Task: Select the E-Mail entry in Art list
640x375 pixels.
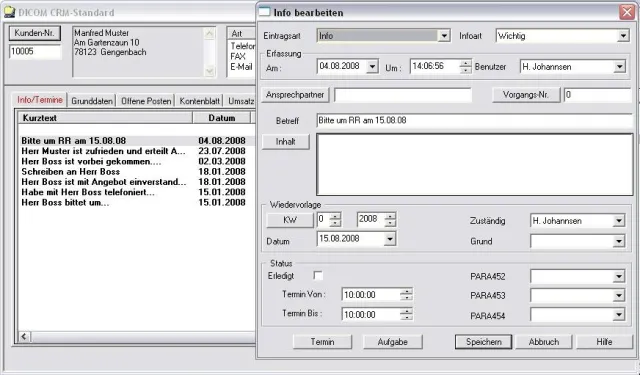Action: (242, 67)
